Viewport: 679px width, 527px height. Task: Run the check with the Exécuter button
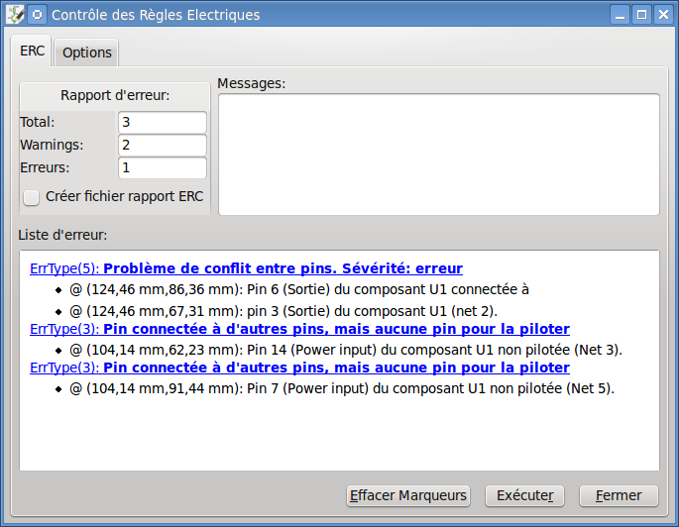525,496
